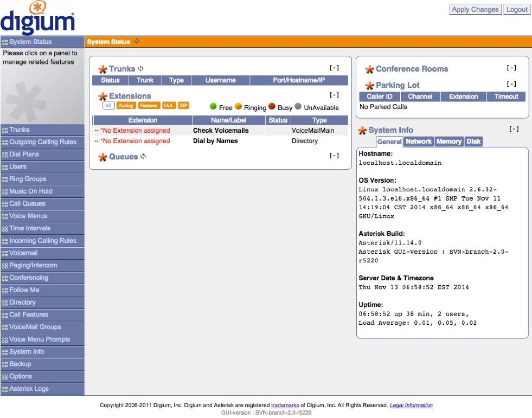
Task: Open the Legal Information link
Action: [411, 405]
